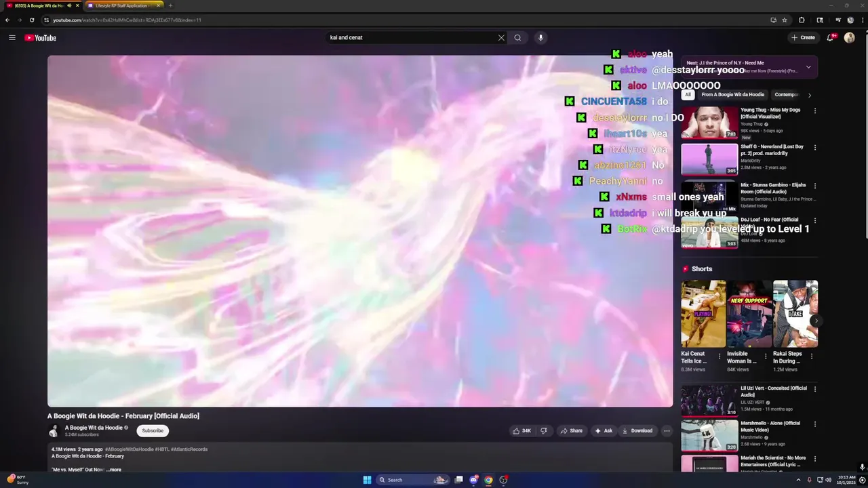
Task: Open A Boogie channel avatar
Action: click(54, 431)
